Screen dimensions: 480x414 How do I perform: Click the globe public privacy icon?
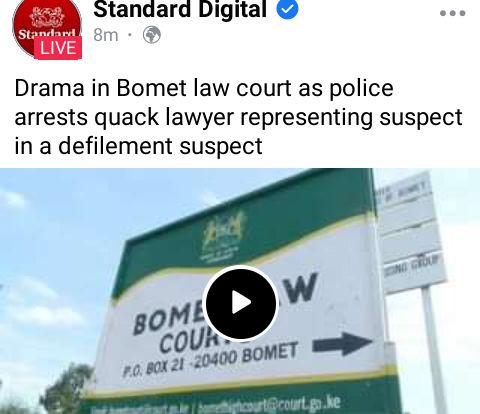(152, 35)
